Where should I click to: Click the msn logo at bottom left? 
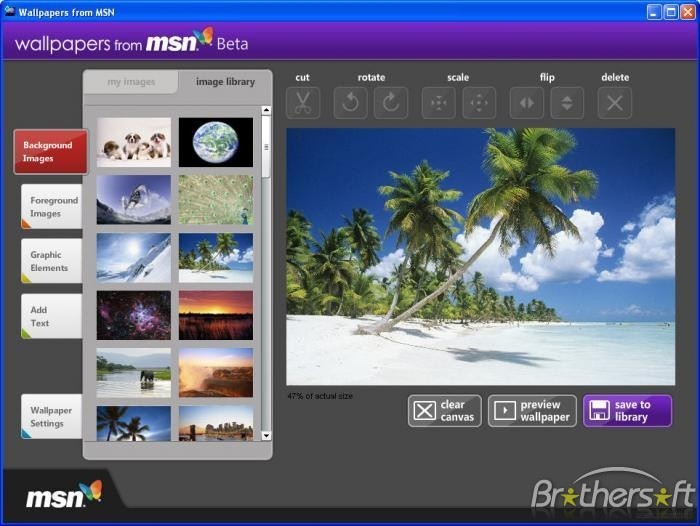point(64,494)
